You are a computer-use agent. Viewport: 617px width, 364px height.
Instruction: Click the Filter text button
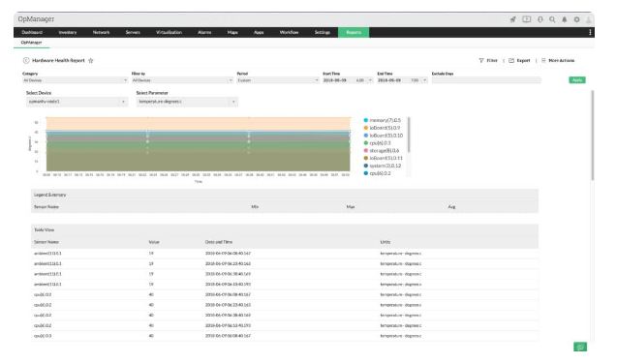[x=492, y=61]
